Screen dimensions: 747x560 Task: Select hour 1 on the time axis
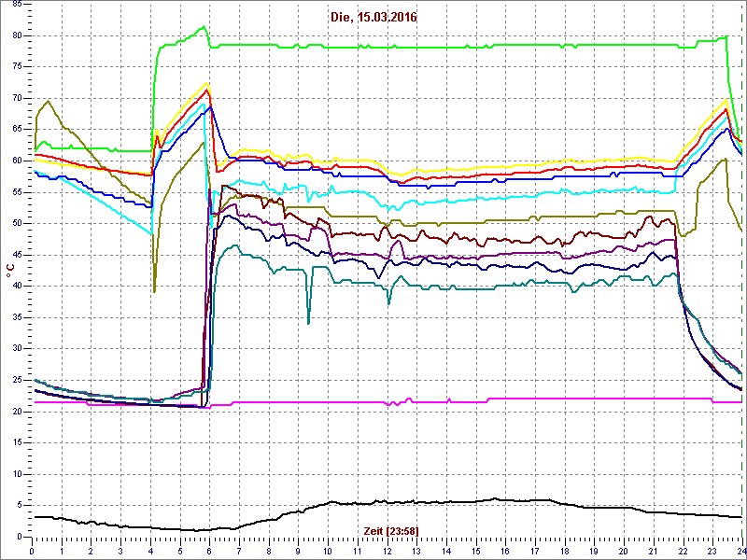pos(62,550)
